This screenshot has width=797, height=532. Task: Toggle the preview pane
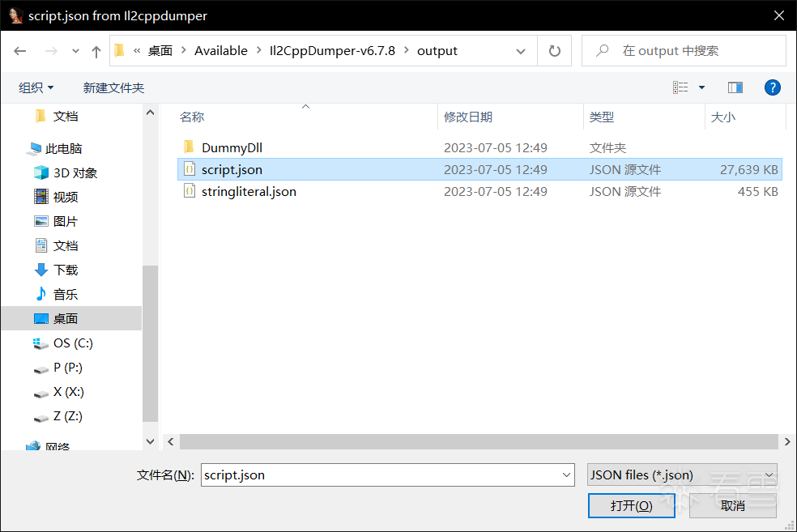pos(735,87)
